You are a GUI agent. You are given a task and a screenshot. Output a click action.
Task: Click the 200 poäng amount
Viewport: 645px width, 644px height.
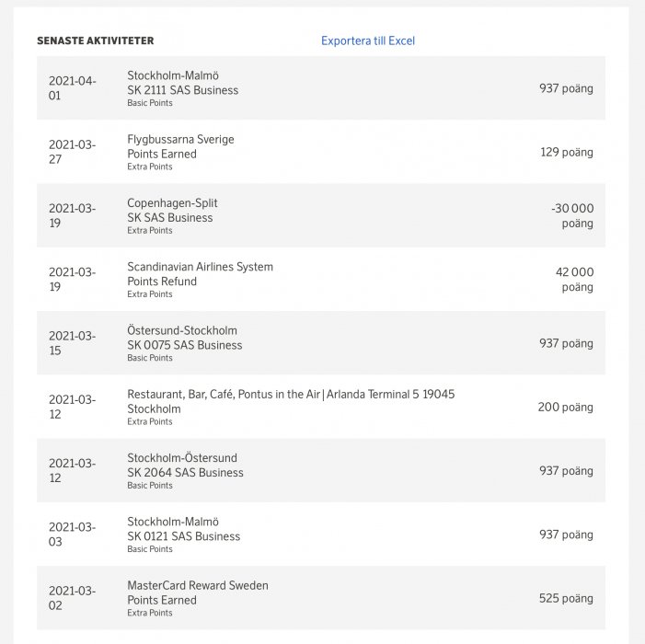pos(565,408)
